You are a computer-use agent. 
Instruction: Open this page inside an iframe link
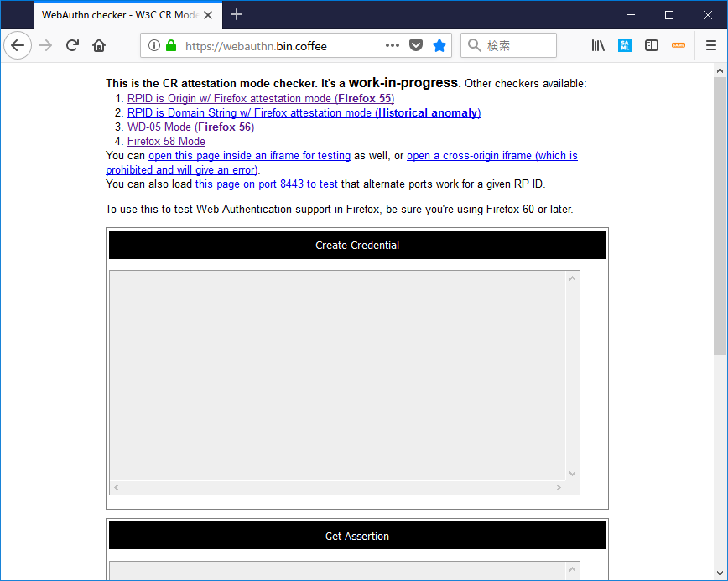[249, 155]
